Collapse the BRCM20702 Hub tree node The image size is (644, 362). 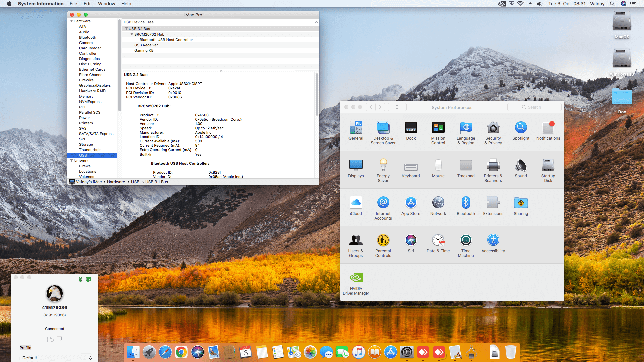(132, 34)
